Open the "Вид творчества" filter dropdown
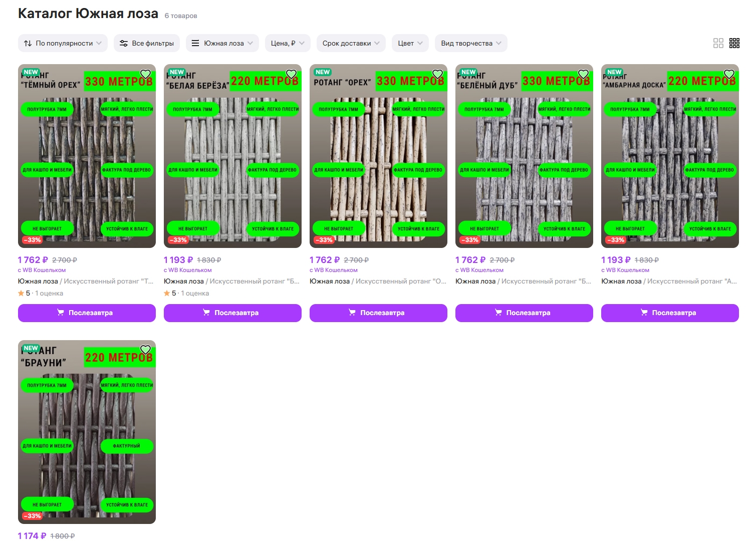This screenshot has width=756, height=541. [470, 43]
